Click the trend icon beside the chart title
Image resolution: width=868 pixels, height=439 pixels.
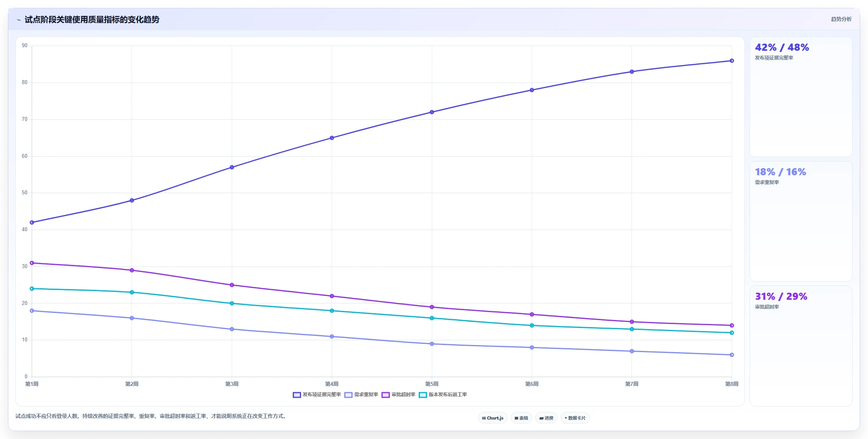pyautogui.click(x=19, y=20)
